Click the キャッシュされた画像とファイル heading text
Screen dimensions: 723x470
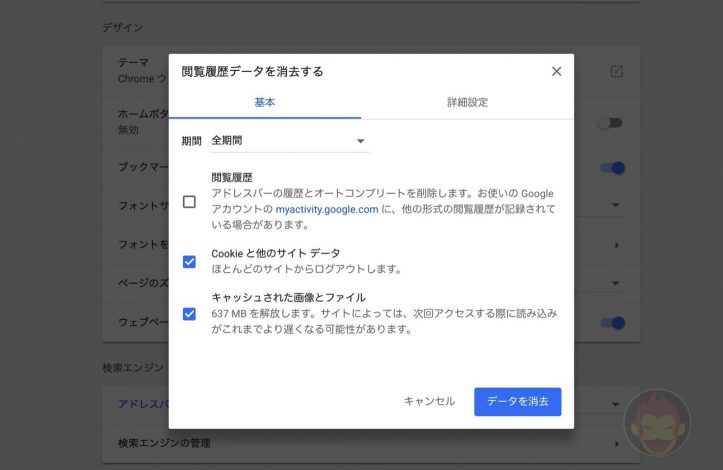point(288,297)
